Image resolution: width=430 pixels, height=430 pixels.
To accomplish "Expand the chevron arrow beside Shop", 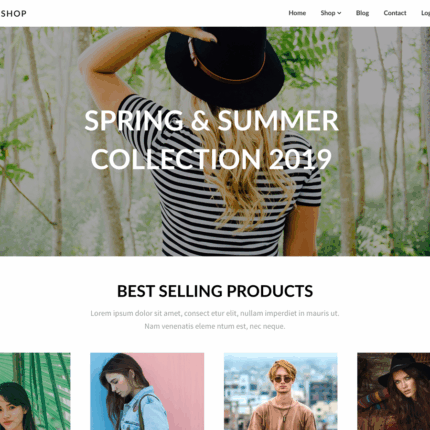I will point(339,13).
